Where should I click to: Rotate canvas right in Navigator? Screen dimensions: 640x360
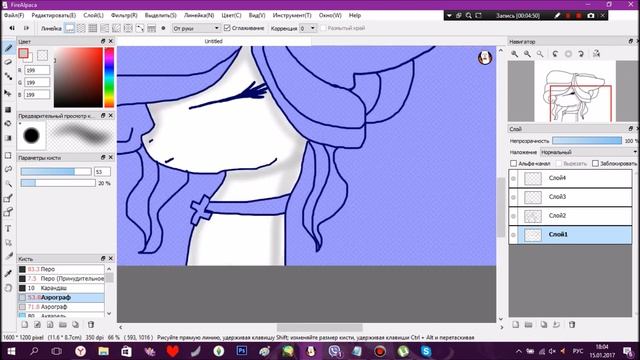click(x=581, y=54)
